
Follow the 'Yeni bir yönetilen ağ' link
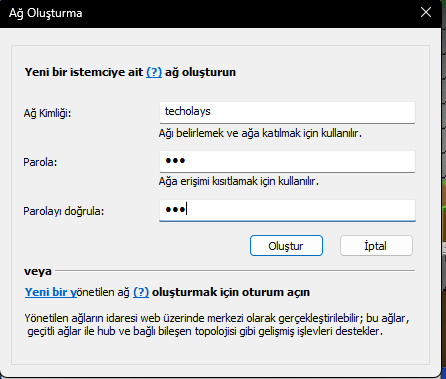[x=51, y=292]
